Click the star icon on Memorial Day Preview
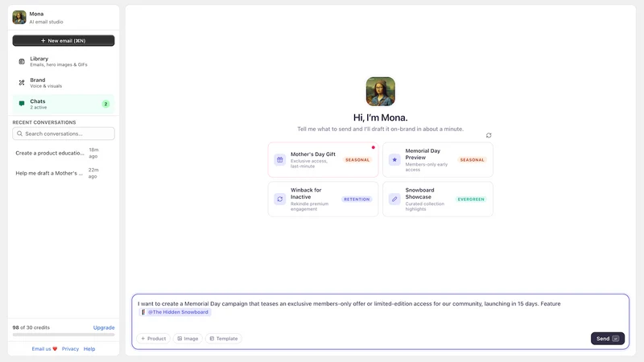Viewport: 644px width, 362px height. tap(394, 159)
